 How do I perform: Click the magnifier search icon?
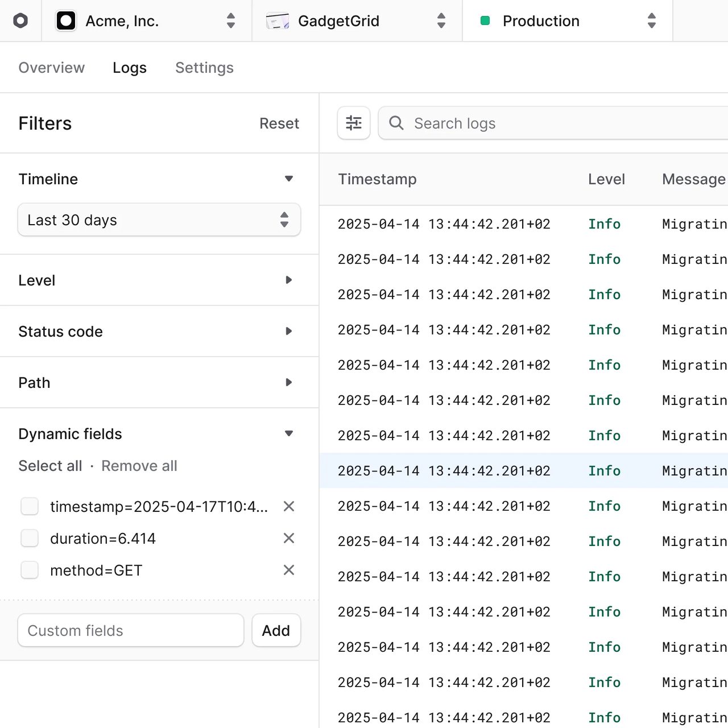(x=396, y=123)
